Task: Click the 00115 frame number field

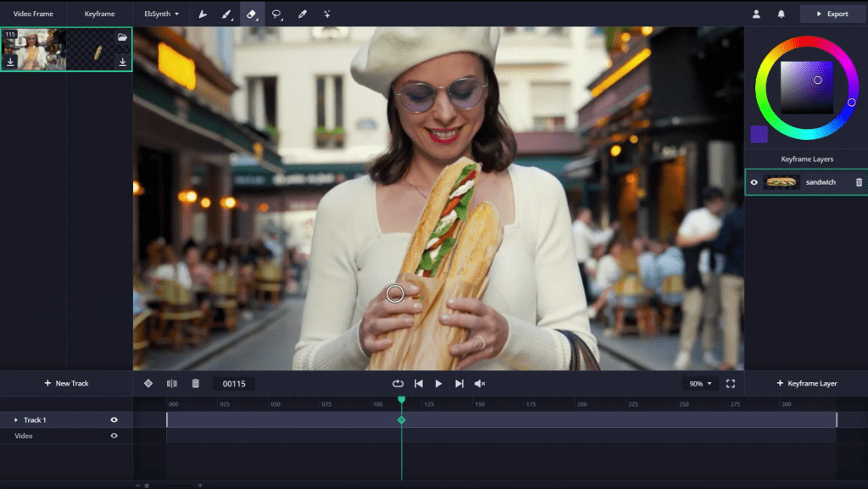Action: [x=234, y=383]
